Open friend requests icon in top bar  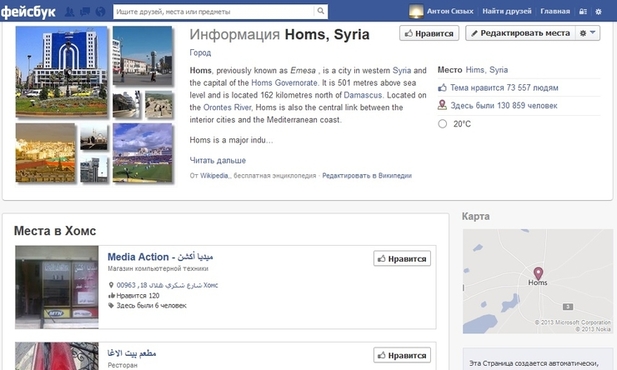tap(69, 11)
